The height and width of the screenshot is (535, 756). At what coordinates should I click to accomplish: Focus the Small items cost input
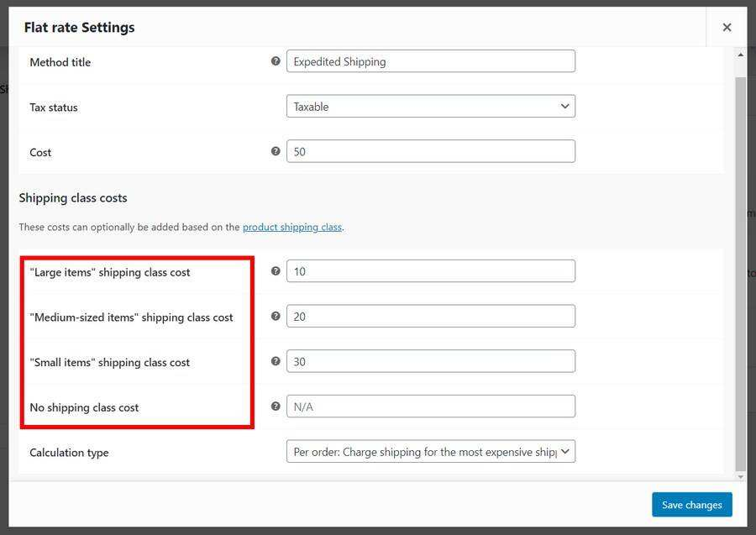click(431, 361)
